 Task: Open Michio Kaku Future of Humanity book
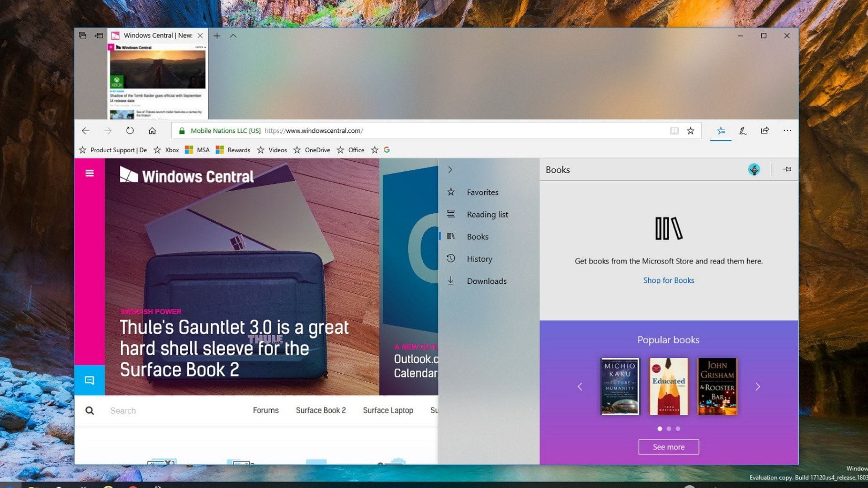click(620, 386)
